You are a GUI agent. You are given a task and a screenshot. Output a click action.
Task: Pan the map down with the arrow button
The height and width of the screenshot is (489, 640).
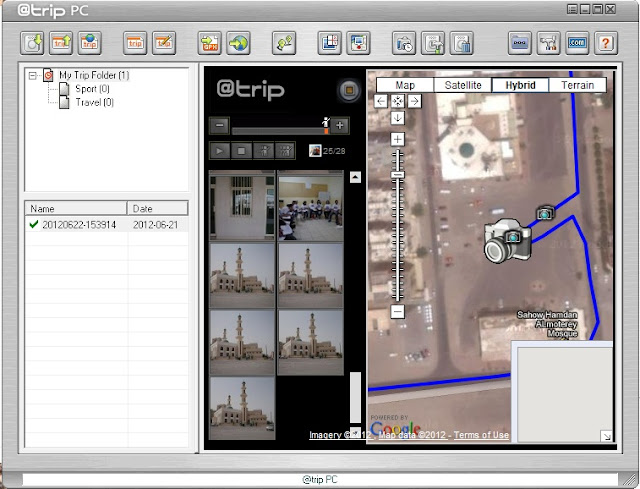[x=398, y=118]
